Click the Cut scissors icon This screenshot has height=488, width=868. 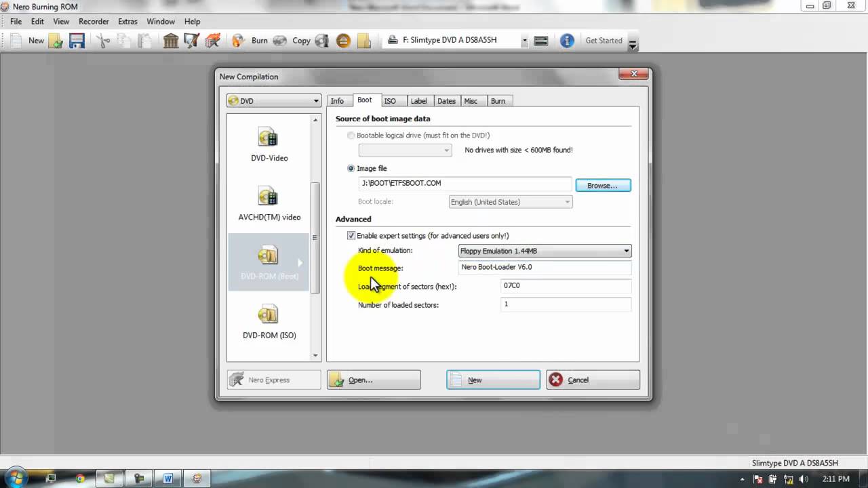(x=103, y=41)
